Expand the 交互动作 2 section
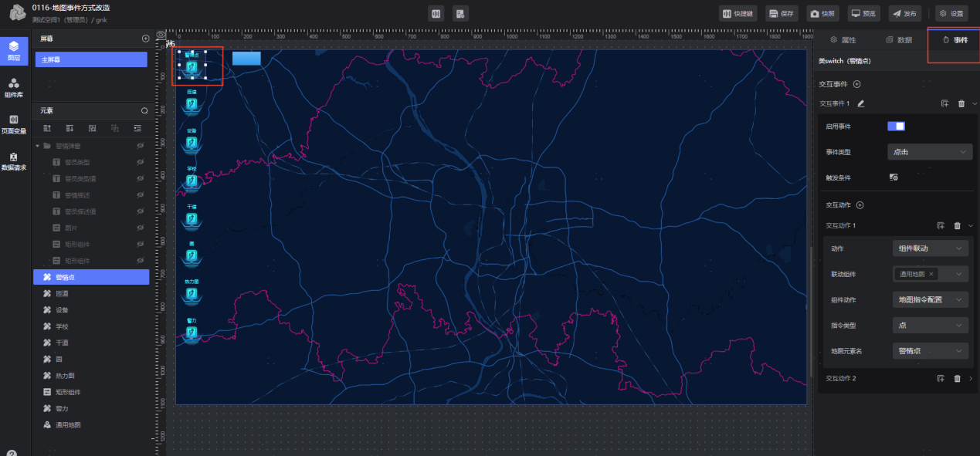The height and width of the screenshot is (456, 980). (971, 379)
